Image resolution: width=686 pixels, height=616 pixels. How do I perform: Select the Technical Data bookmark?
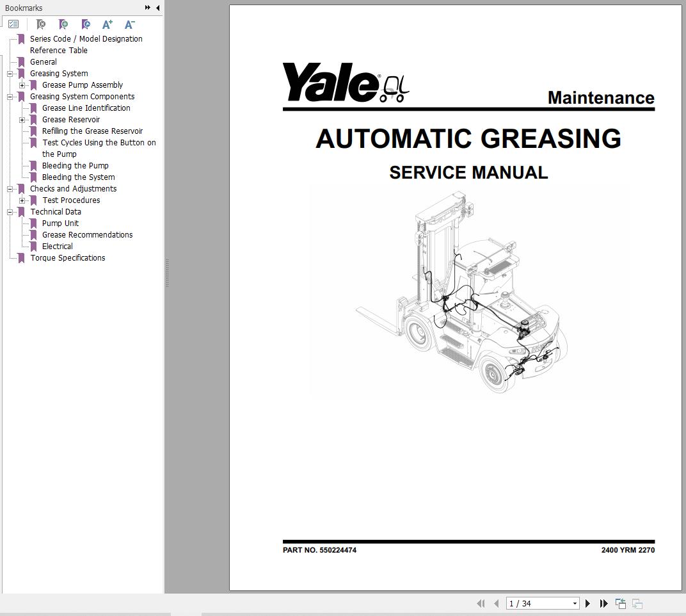tap(55, 211)
